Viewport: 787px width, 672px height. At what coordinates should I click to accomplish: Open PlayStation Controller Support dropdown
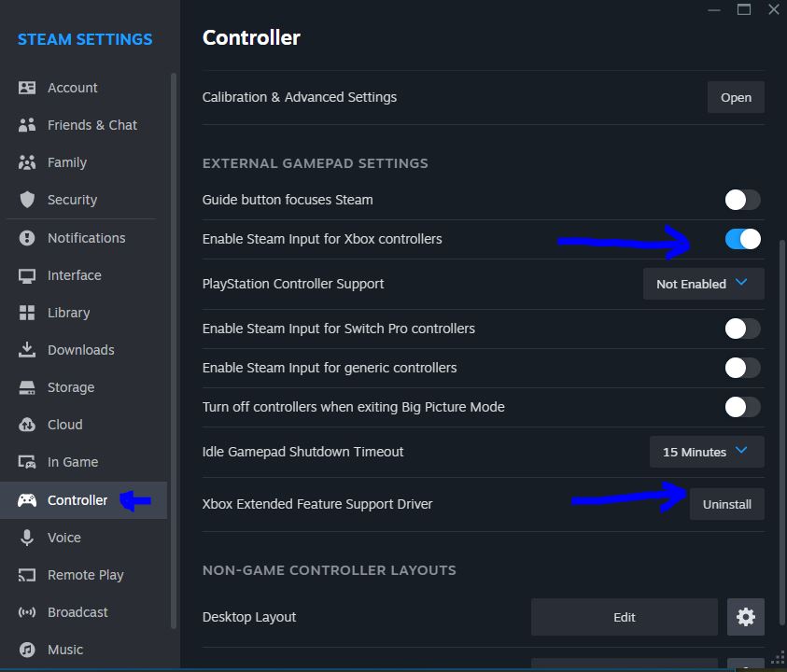tap(703, 284)
